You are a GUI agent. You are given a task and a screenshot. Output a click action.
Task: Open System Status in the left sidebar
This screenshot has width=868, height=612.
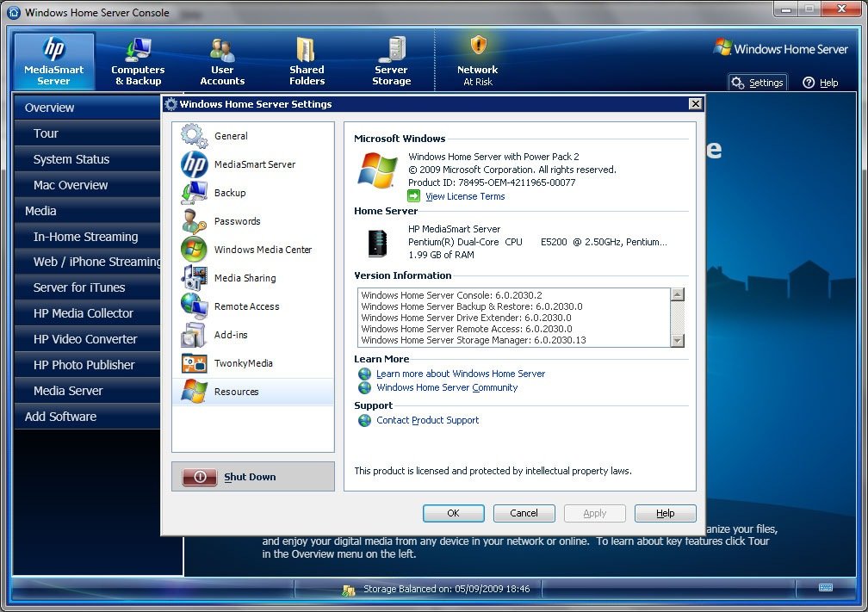(x=88, y=159)
